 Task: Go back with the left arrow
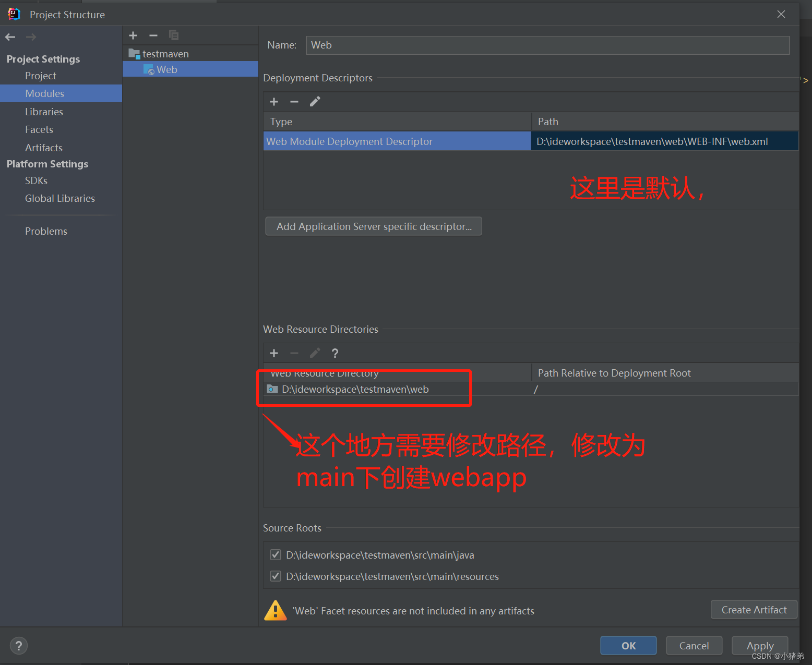click(10, 37)
